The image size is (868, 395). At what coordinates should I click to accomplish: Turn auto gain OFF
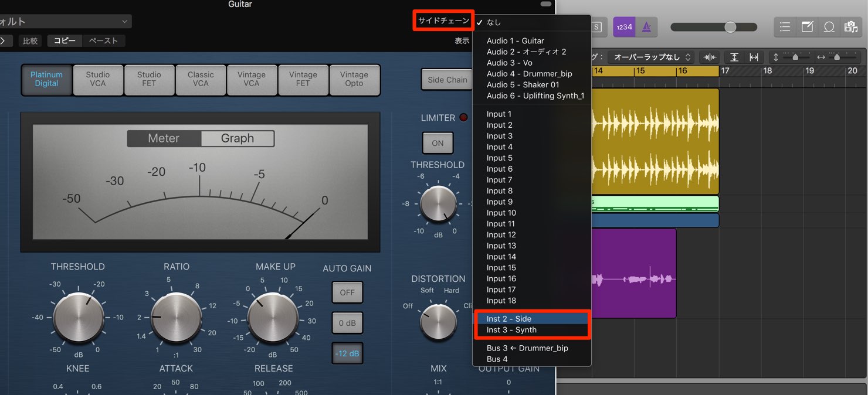click(x=347, y=292)
